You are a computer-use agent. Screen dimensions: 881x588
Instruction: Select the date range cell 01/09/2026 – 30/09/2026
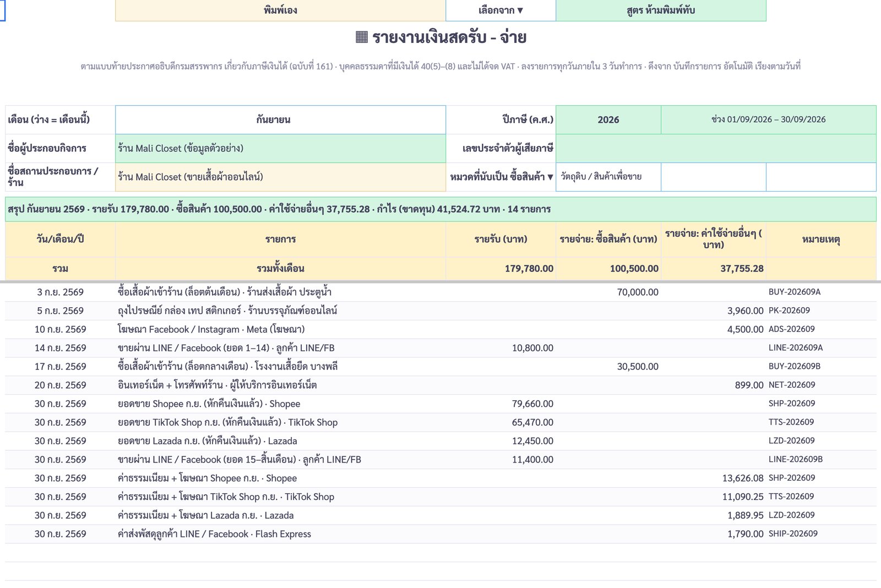(769, 119)
